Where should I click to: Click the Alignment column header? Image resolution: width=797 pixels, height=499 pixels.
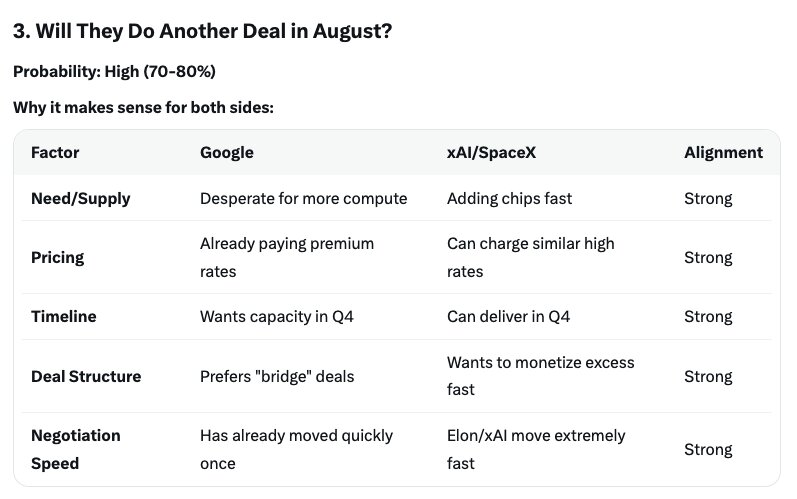(723, 152)
